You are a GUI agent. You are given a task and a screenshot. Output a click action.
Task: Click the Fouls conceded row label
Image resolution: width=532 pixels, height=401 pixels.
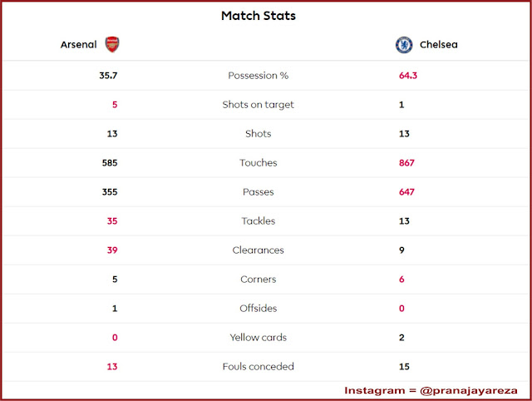259,366
